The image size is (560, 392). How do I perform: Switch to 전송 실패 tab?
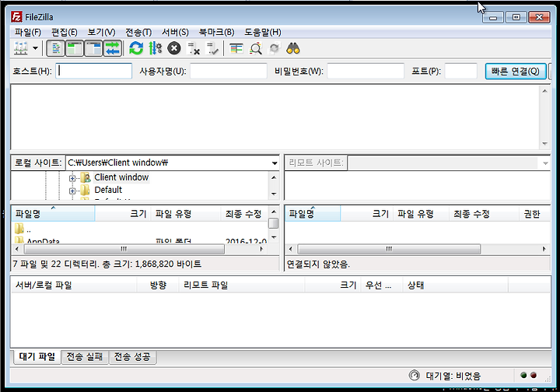coord(85,357)
